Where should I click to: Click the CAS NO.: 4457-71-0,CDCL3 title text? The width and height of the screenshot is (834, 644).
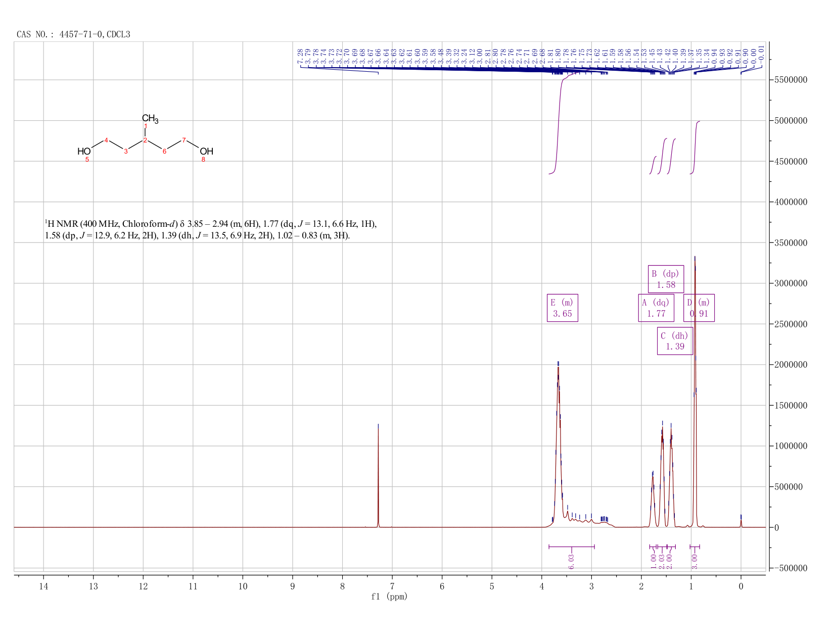coord(73,34)
